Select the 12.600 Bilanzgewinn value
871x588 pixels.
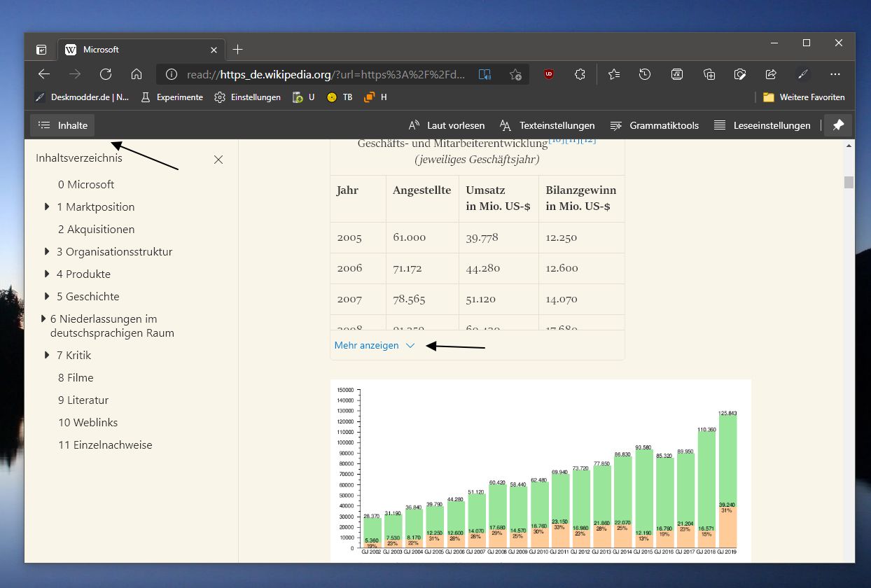click(x=562, y=268)
